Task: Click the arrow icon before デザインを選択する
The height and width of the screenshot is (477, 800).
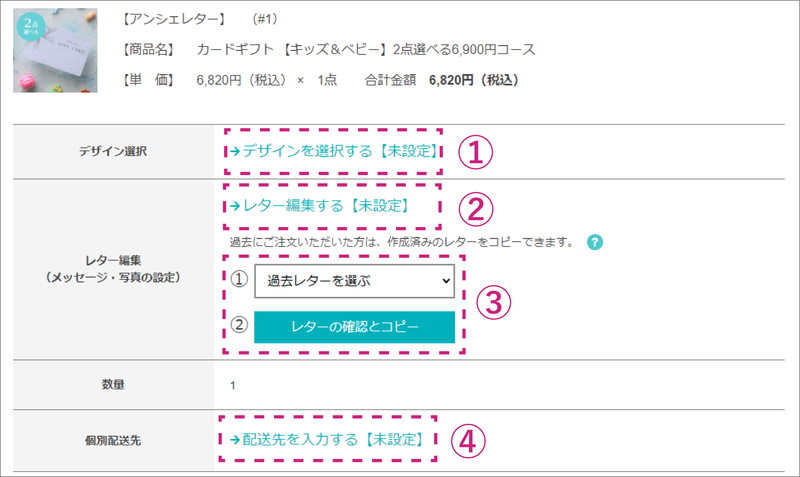Action: (x=235, y=151)
